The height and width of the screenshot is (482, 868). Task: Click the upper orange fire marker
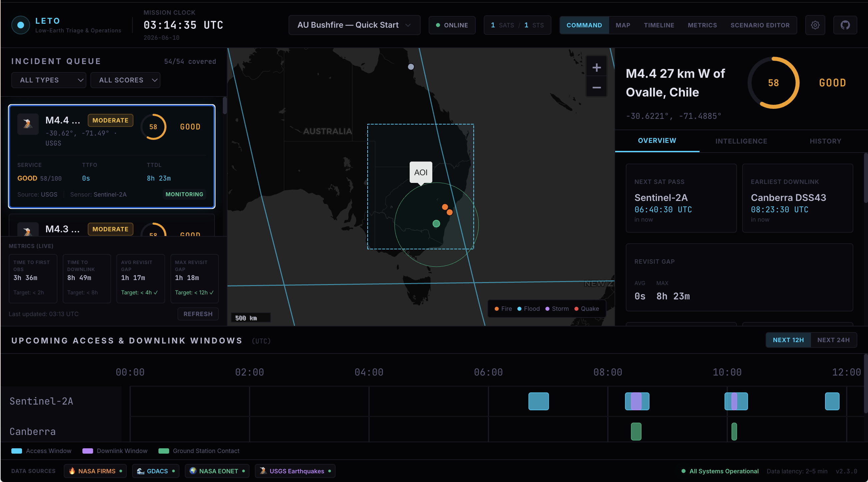(445, 207)
